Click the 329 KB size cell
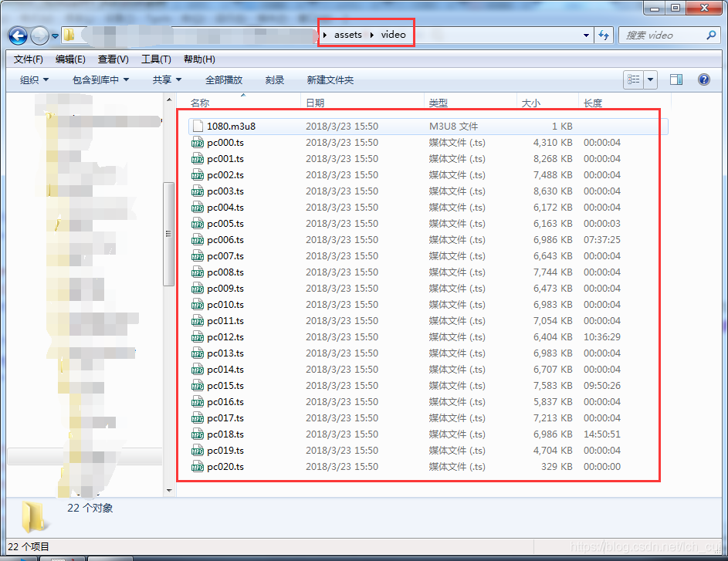 coord(557,467)
